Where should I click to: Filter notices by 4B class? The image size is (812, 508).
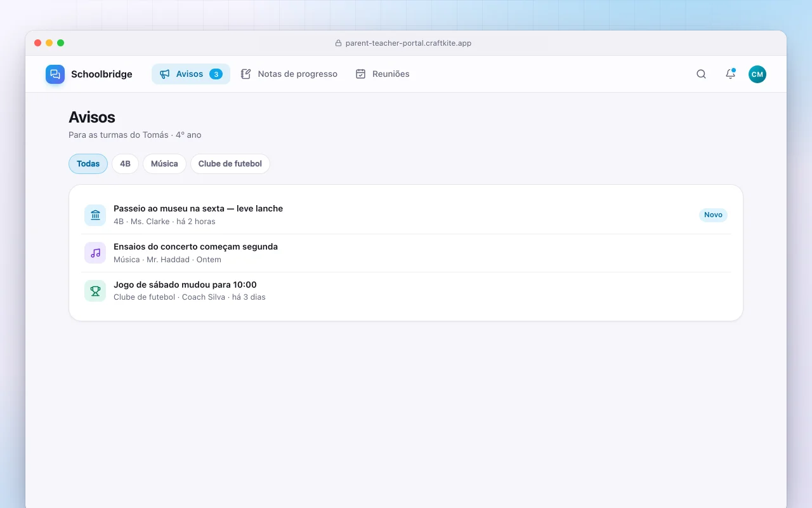[125, 164]
